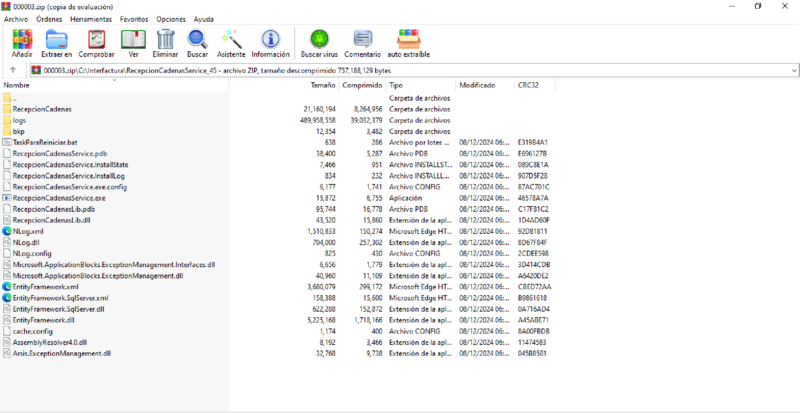Viewport: 800px width, 413px height.
Task: Click CRC32 value E319B4A1
Action: (533, 142)
